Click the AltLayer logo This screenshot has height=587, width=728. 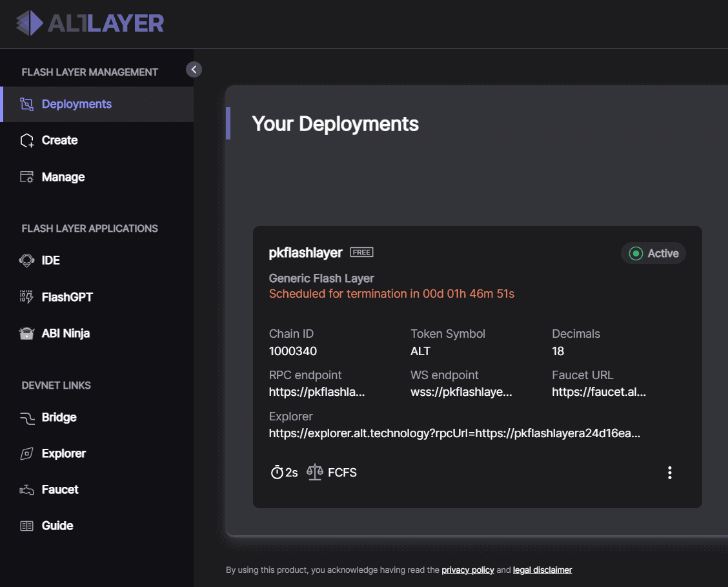click(90, 23)
